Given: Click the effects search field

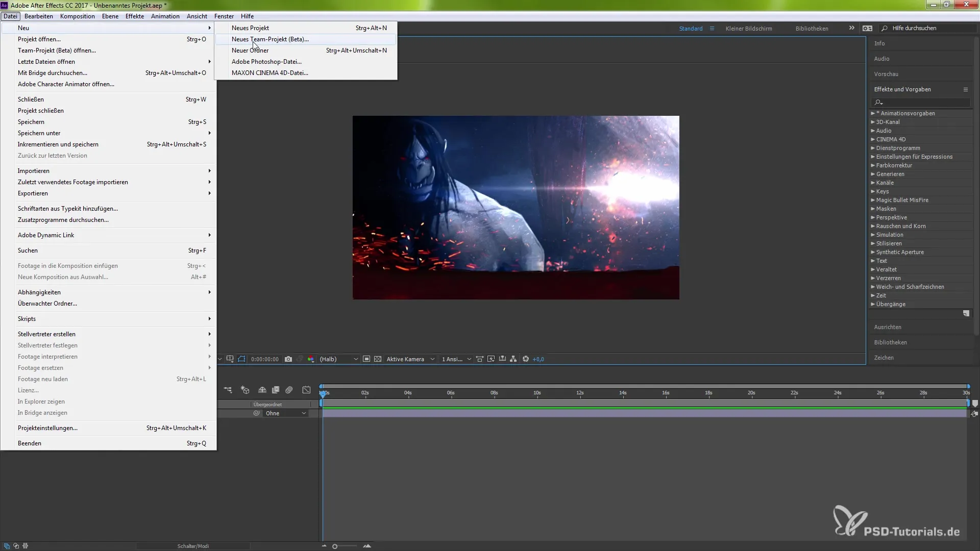Looking at the screenshot, I should pyautogui.click(x=921, y=103).
